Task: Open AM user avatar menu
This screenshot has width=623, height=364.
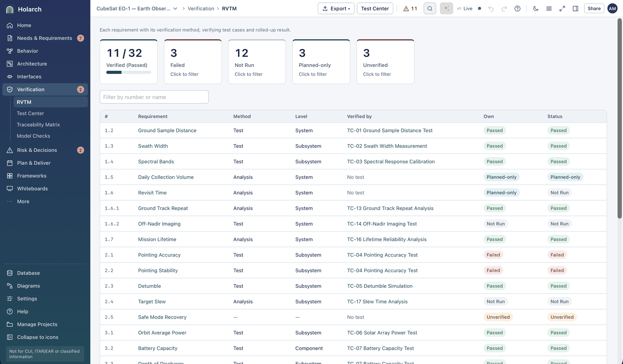Action: [x=612, y=9]
